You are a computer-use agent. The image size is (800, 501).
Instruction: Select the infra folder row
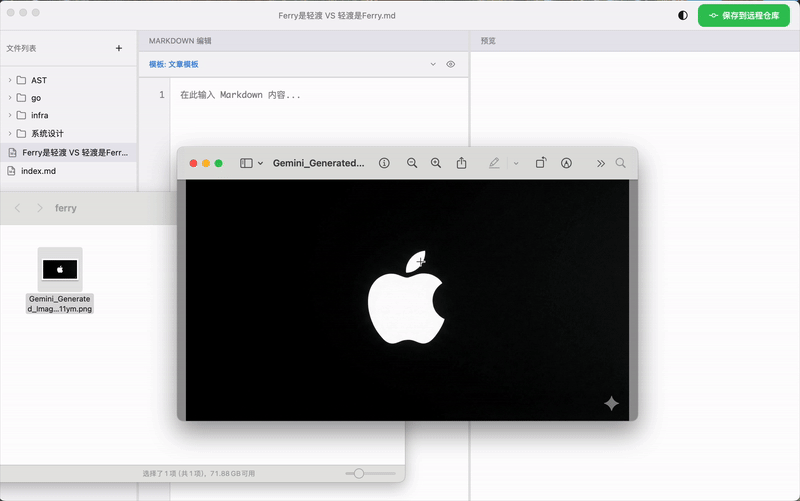[x=68, y=115]
